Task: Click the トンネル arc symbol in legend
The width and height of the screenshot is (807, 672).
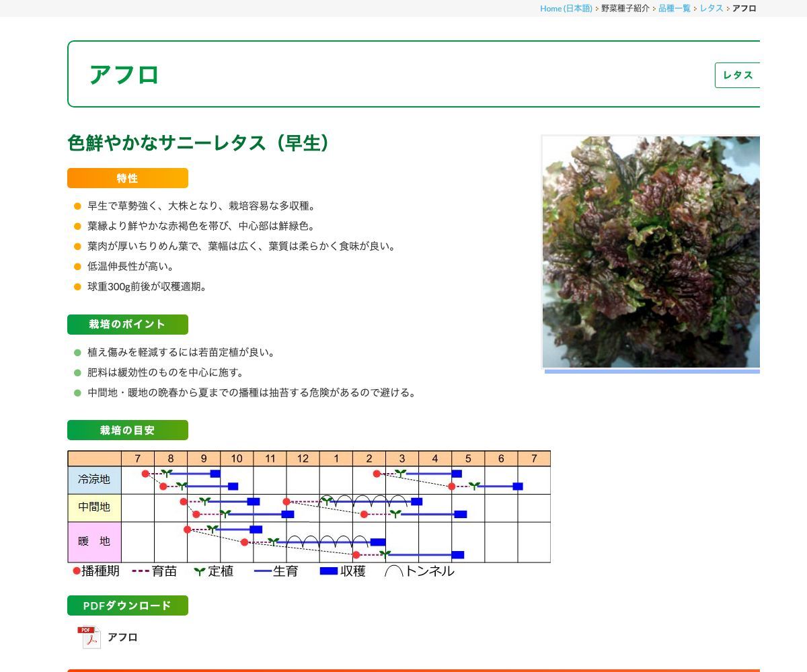Action: (x=392, y=571)
